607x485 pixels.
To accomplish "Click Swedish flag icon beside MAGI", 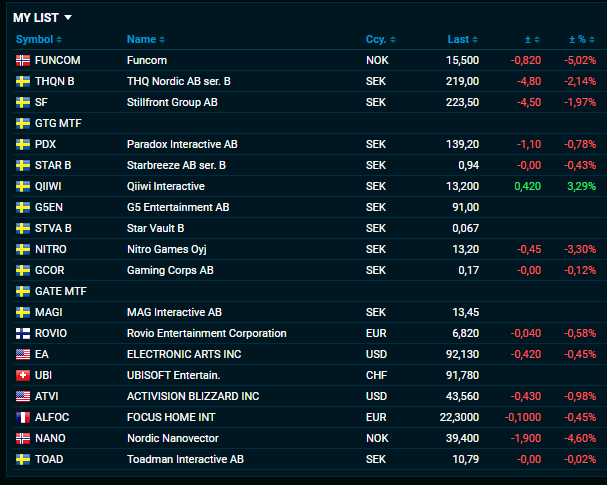I will click(x=23, y=312).
